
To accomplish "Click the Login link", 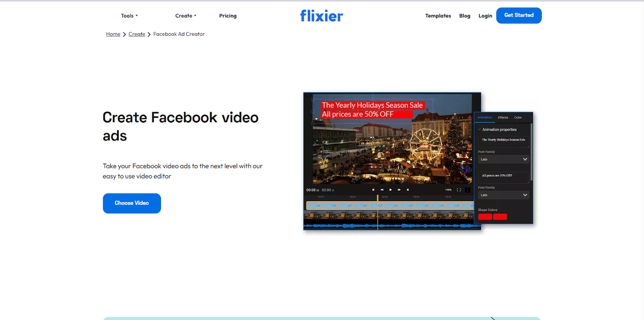I will click(x=486, y=16).
